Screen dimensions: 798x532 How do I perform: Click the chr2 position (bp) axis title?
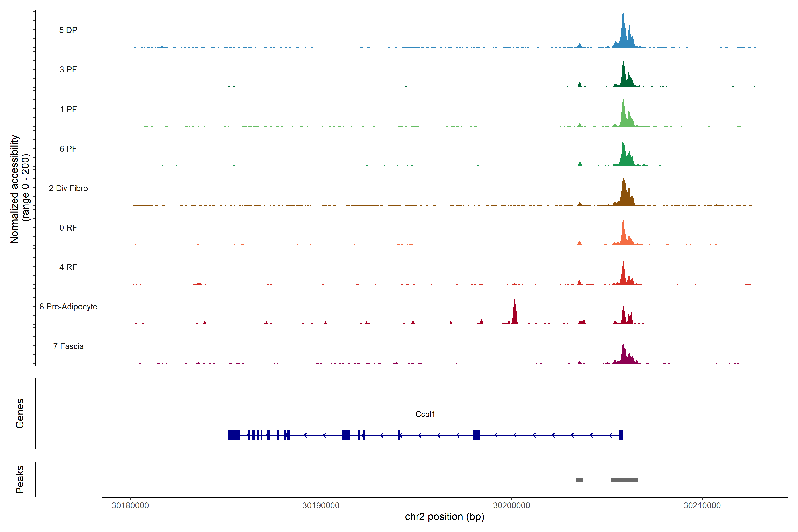tap(444, 517)
